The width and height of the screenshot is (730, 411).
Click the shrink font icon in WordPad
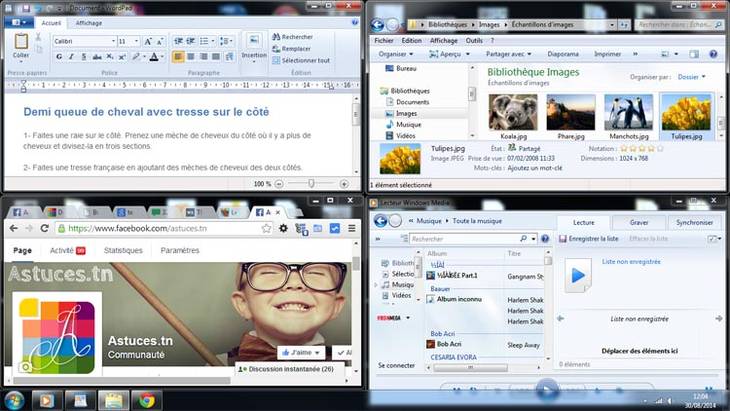tap(160, 41)
